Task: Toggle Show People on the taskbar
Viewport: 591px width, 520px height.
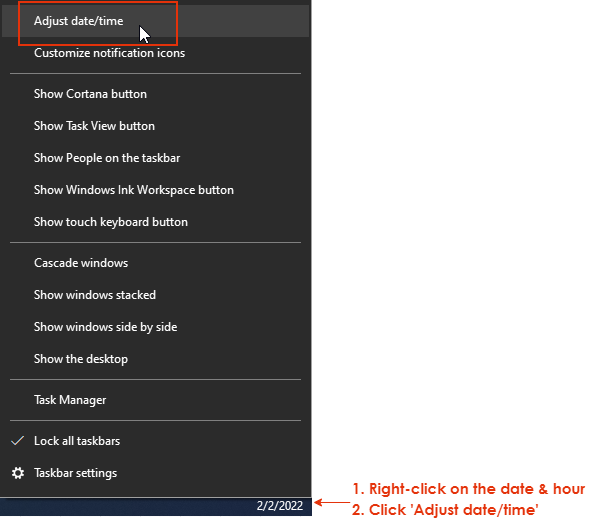Action: point(155,158)
